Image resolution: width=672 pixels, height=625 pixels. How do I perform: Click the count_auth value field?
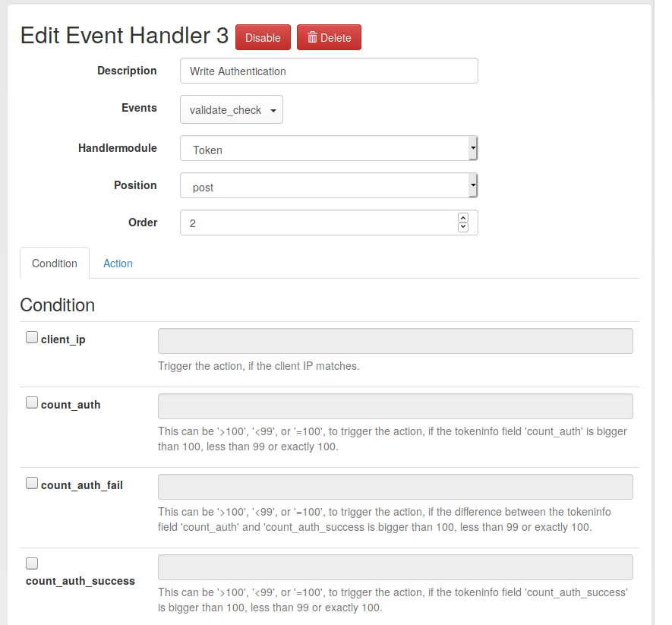[x=395, y=406]
